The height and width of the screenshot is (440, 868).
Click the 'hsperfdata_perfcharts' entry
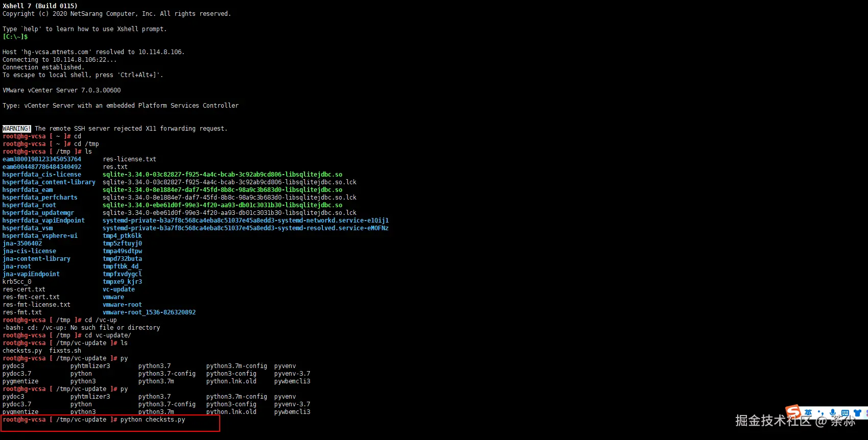click(x=40, y=198)
